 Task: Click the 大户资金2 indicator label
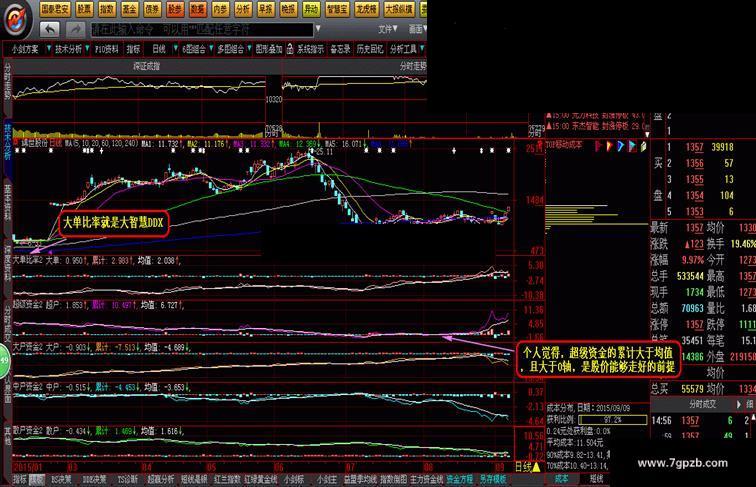tap(28, 347)
